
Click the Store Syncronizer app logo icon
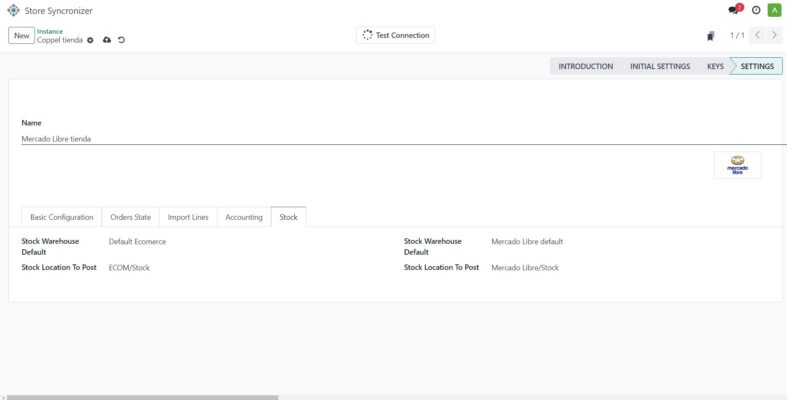[14, 11]
